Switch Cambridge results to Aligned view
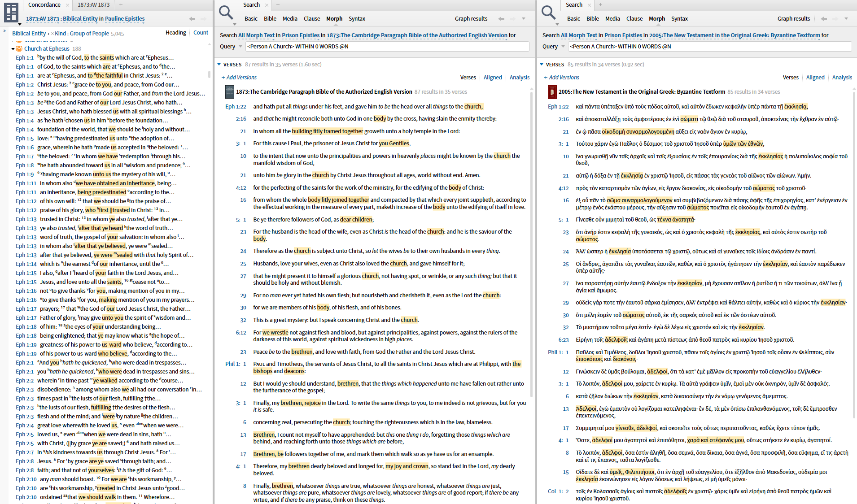The width and height of the screenshot is (857, 504). click(x=493, y=78)
